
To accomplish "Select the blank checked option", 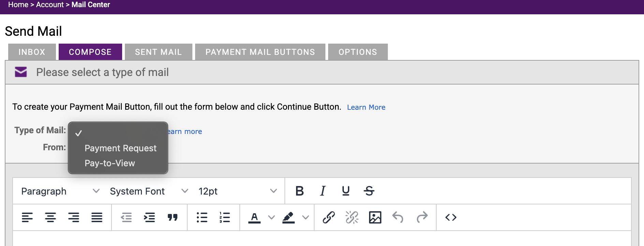I will tap(118, 133).
